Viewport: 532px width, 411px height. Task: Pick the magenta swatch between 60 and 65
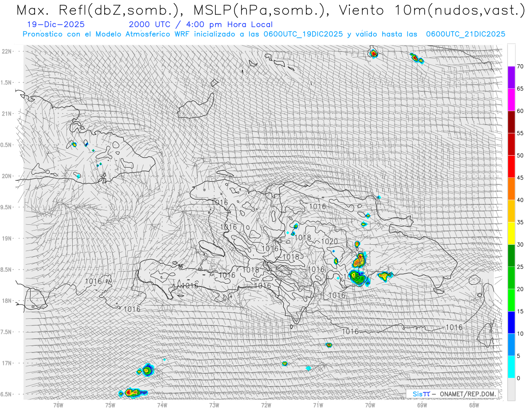511,100
